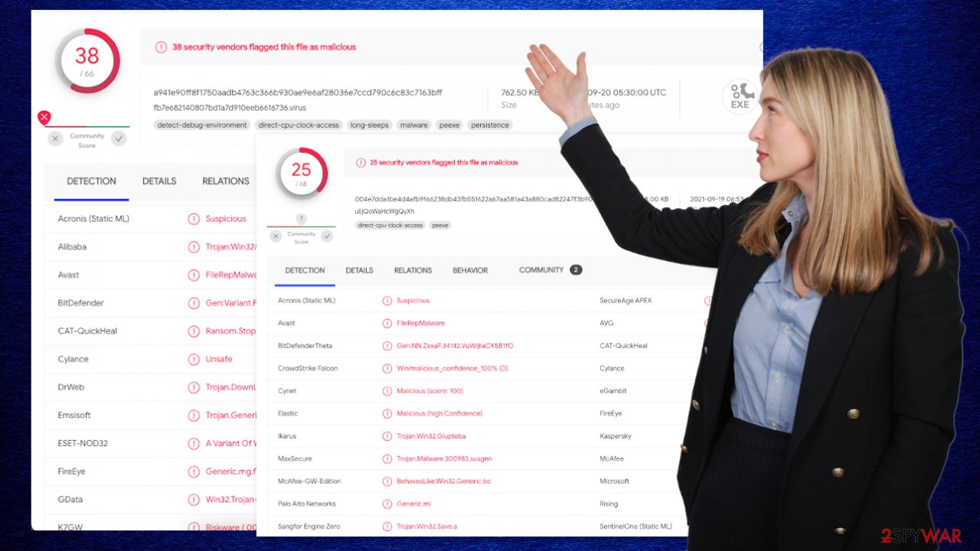980x551 pixels.
Task: Click alert icon next to BehavesLike.Win32.Generic.bc
Action: pyautogui.click(x=387, y=481)
